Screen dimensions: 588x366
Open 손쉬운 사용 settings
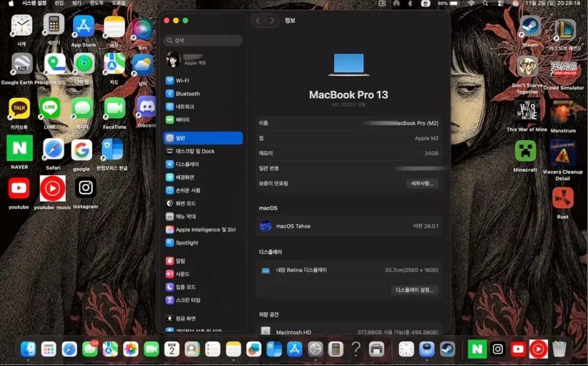click(203, 190)
